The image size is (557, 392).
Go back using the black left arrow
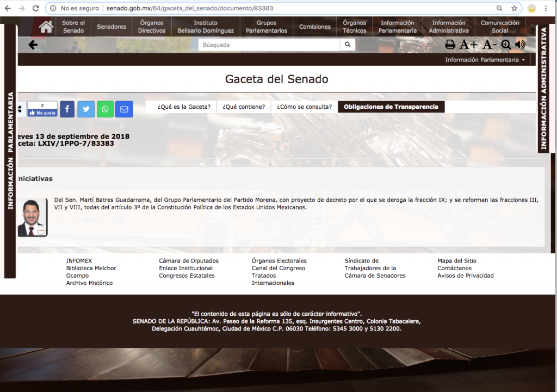click(33, 45)
